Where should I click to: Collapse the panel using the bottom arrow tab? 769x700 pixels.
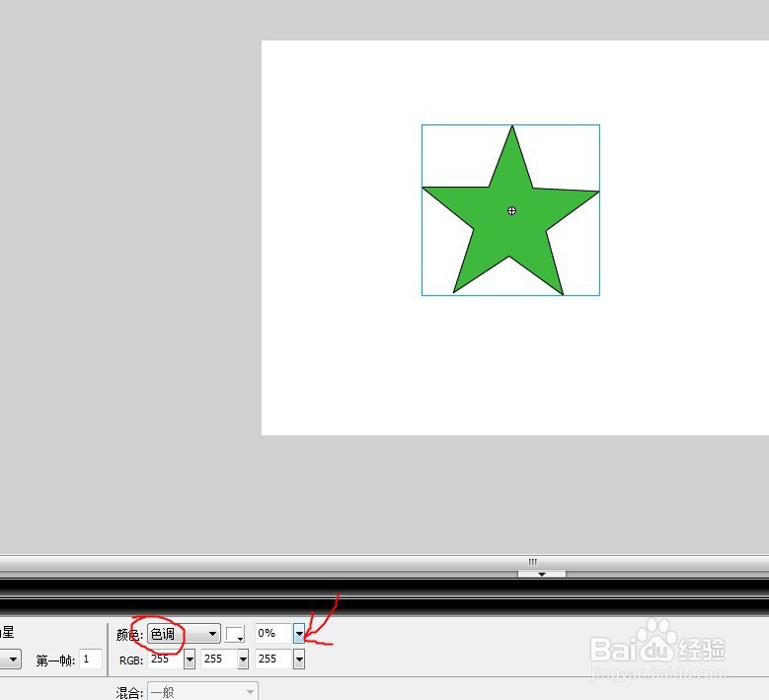pyautogui.click(x=542, y=574)
